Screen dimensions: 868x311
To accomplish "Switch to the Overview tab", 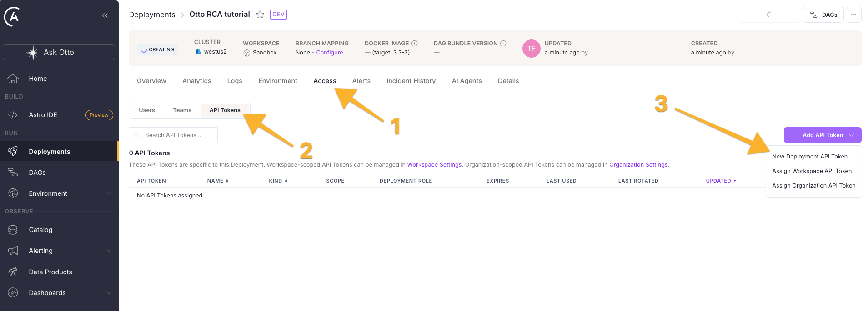I will (x=151, y=81).
